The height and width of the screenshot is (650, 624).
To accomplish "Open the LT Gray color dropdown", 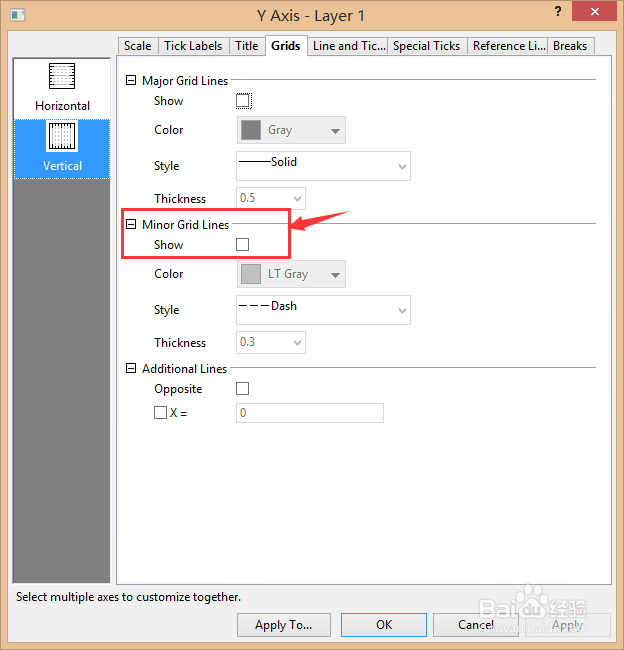I will click(291, 274).
